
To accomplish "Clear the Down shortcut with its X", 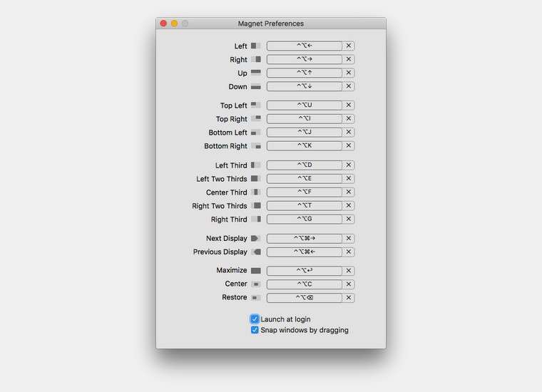I will point(349,87).
